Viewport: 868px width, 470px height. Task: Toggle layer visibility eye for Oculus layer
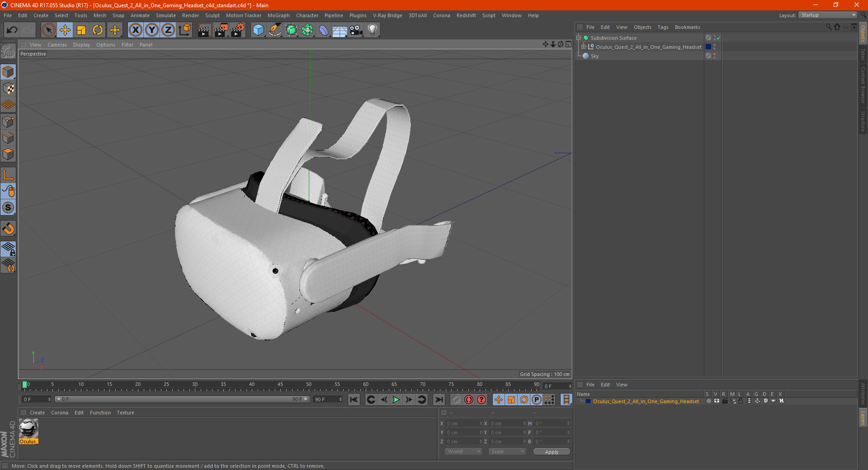point(717,401)
